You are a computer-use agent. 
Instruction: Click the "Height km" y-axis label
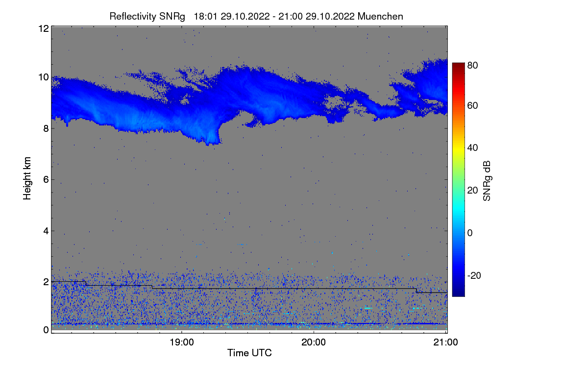[27, 178]
